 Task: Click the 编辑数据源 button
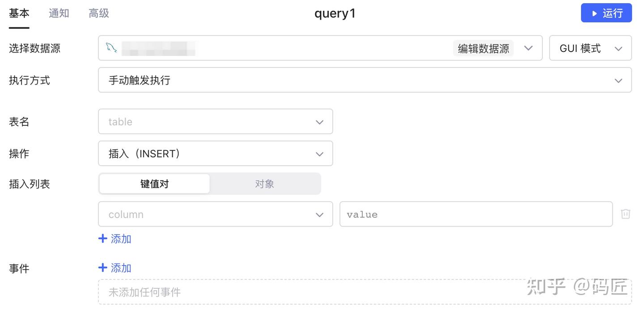pos(483,48)
